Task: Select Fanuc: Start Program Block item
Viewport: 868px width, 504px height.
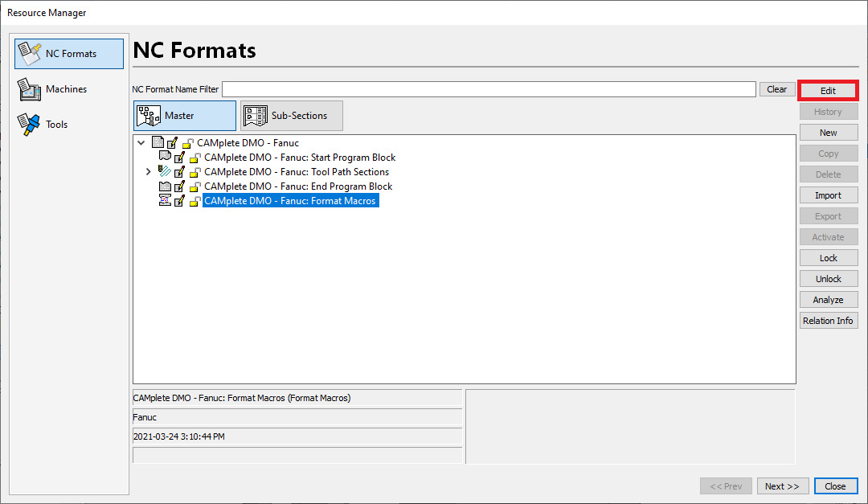Action: coord(300,158)
